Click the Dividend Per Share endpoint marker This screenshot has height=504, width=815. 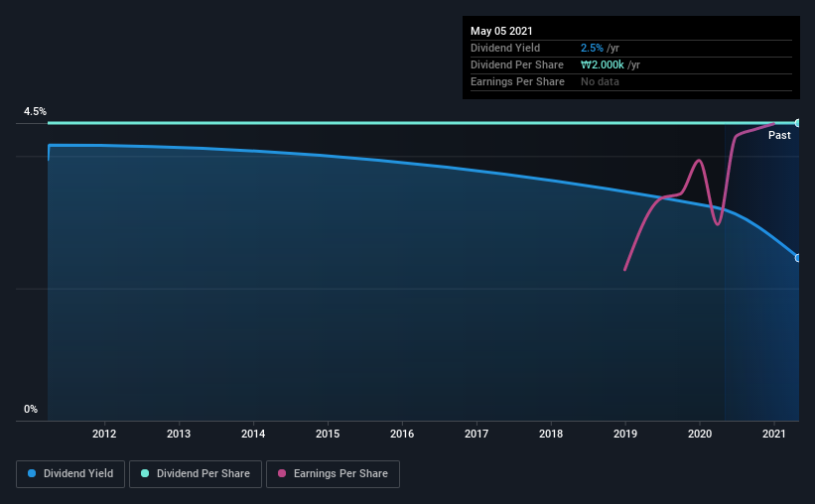[x=797, y=123]
